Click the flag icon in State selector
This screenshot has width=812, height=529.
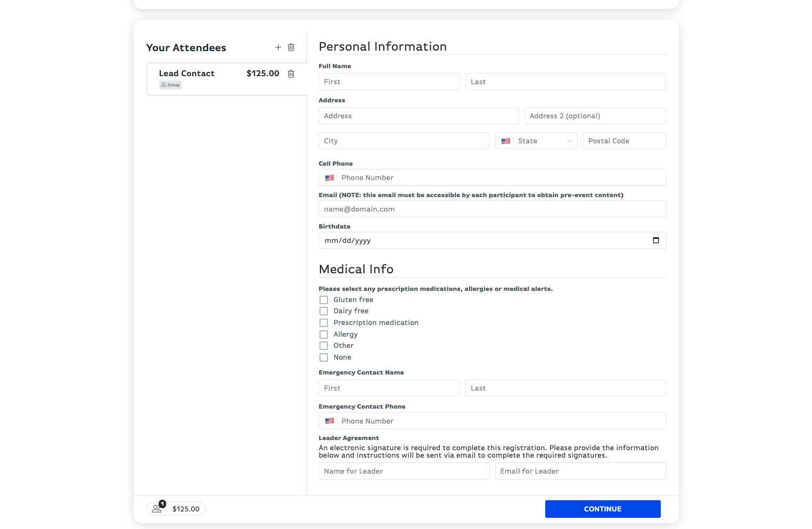506,141
